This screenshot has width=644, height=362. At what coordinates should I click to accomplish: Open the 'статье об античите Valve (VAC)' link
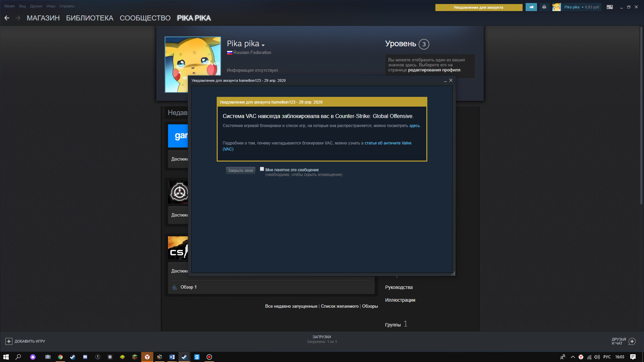point(317,146)
